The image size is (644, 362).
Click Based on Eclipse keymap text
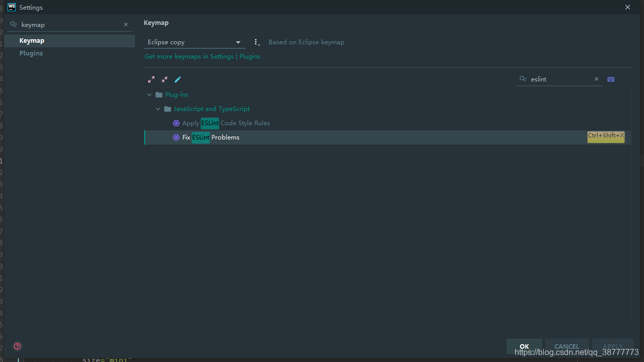point(306,42)
